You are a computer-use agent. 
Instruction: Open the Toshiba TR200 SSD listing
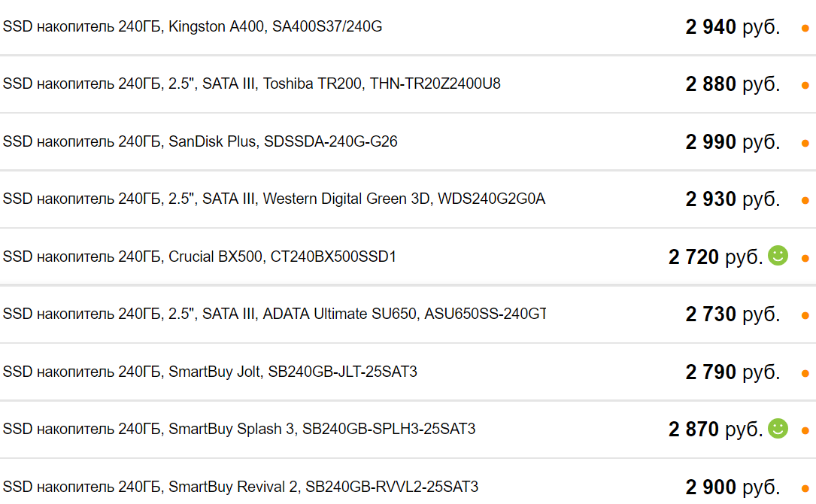point(251,83)
